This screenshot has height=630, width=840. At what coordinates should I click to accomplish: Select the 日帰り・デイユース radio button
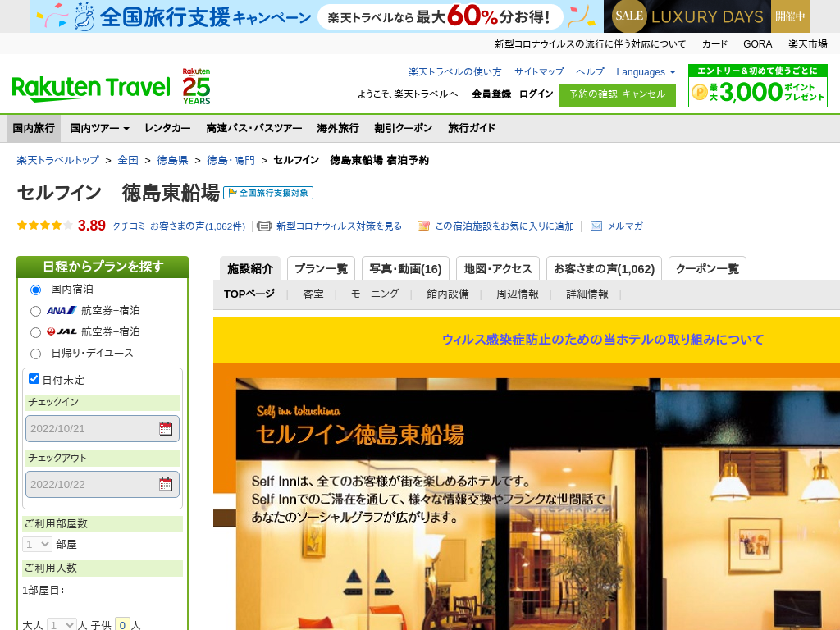click(35, 354)
